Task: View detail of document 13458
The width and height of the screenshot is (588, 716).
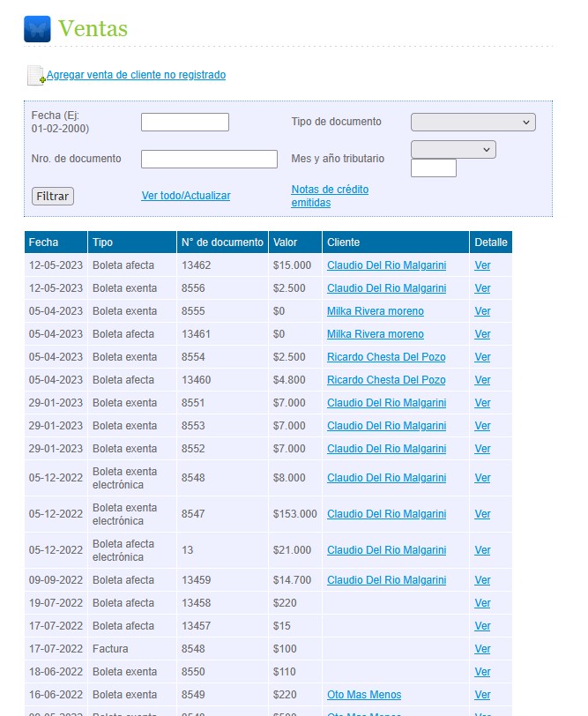Action: pyautogui.click(x=482, y=603)
